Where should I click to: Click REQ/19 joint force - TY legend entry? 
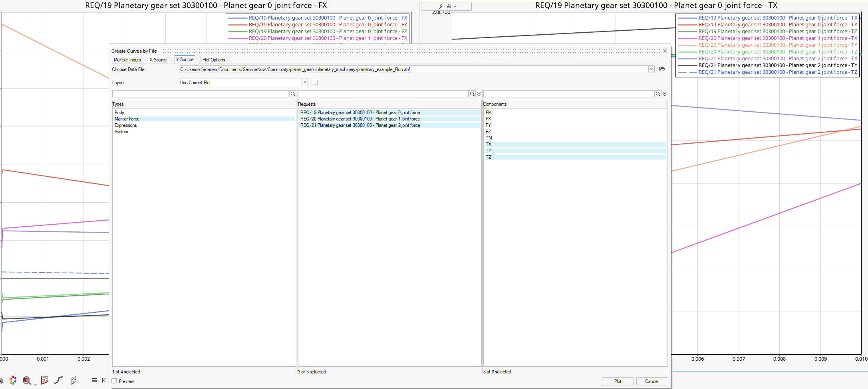768,25
